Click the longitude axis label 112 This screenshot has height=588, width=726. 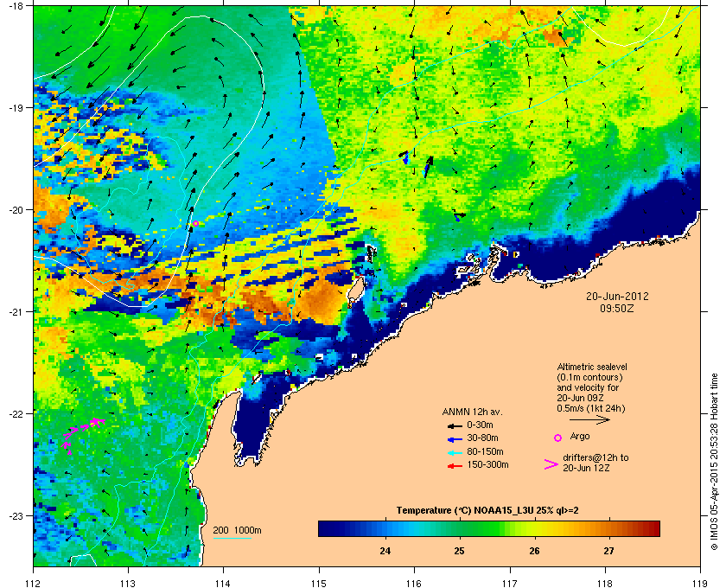[x=34, y=583]
